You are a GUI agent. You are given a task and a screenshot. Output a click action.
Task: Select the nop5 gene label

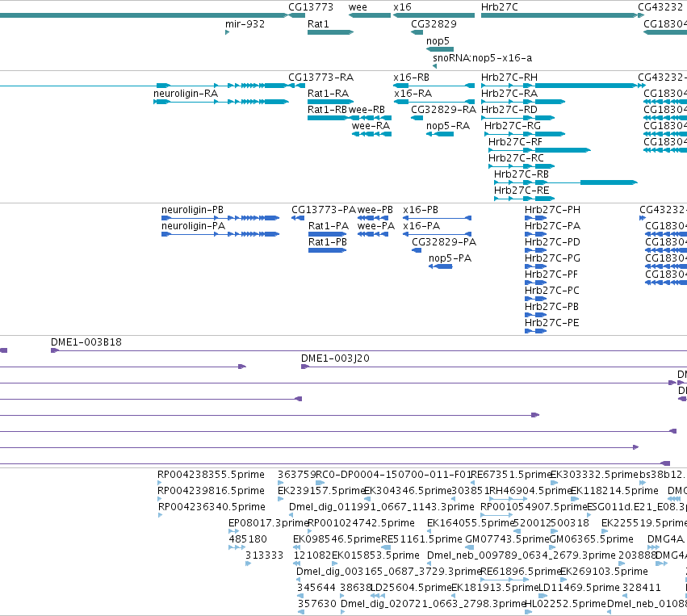coord(438,41)
